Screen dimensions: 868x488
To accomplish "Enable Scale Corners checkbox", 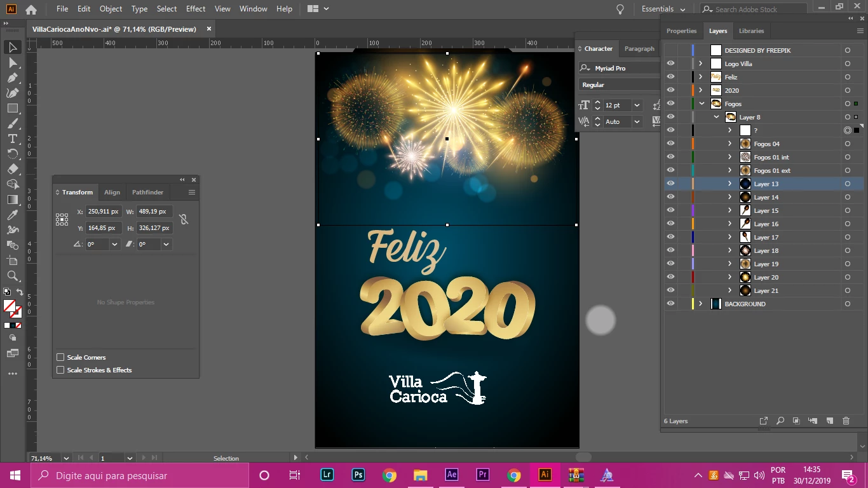I will point(60,357).
